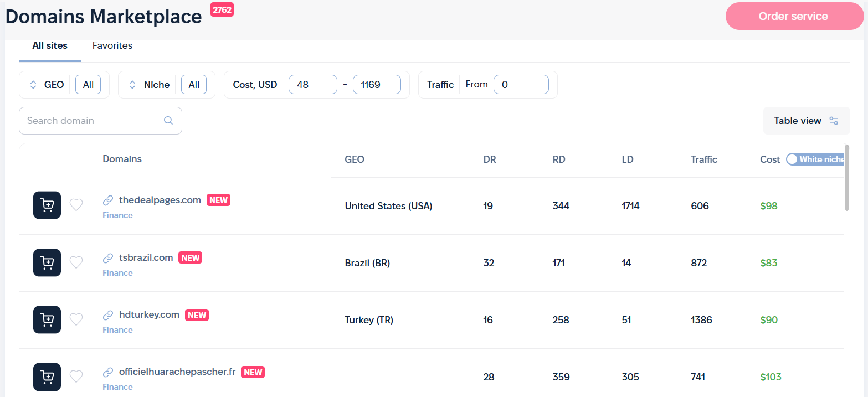Click cart icon for hdturkey.com
Screen dimensions: 868x397
(47, 319)
